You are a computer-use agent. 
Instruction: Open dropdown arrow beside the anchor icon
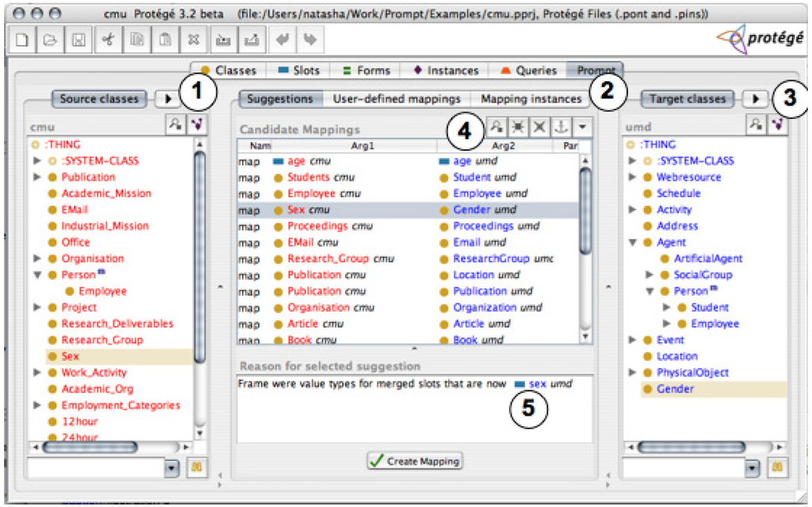pos(582,126)
